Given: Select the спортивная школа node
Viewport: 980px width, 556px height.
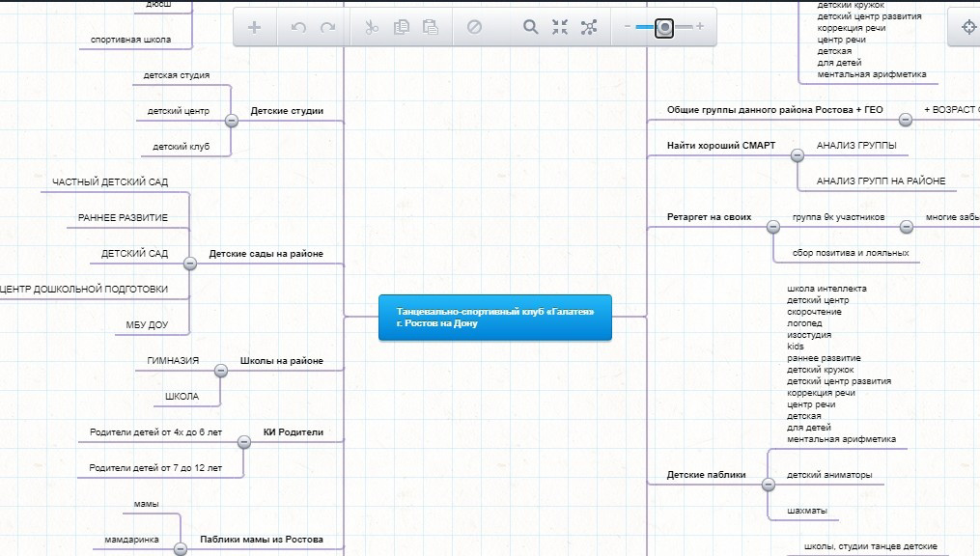Looking at the screenshot, I should point(130,40).
